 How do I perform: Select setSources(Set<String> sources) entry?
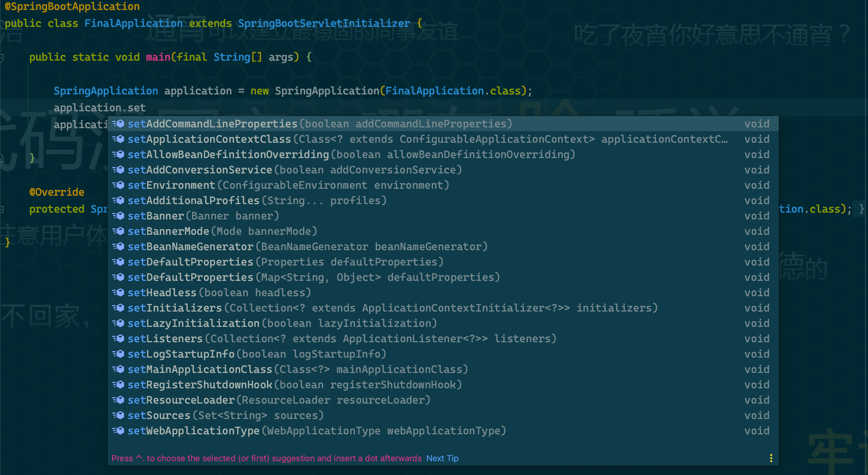pyautogui.click(x=443, y=415)
